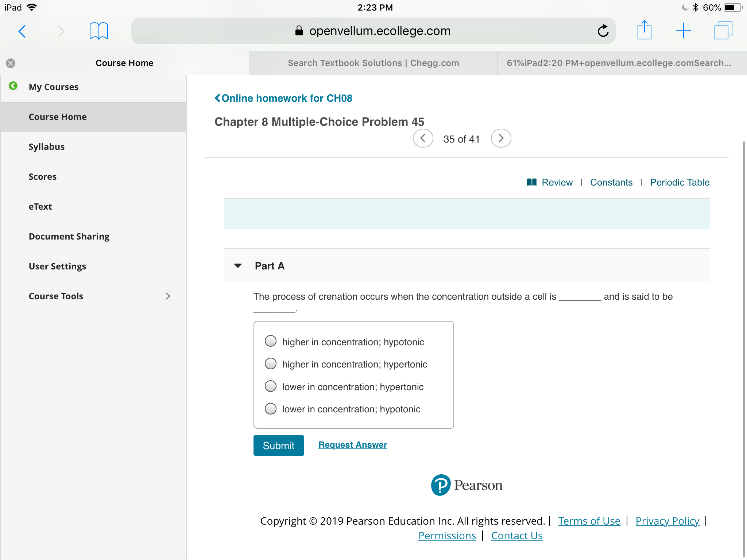
Task: Collapse the Part A section
Action: click(x=239, y=266)
